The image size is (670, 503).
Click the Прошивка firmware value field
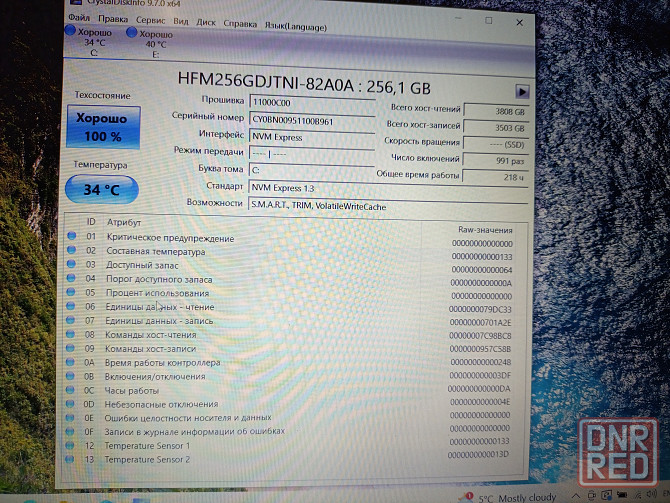(x=306, y=101)
